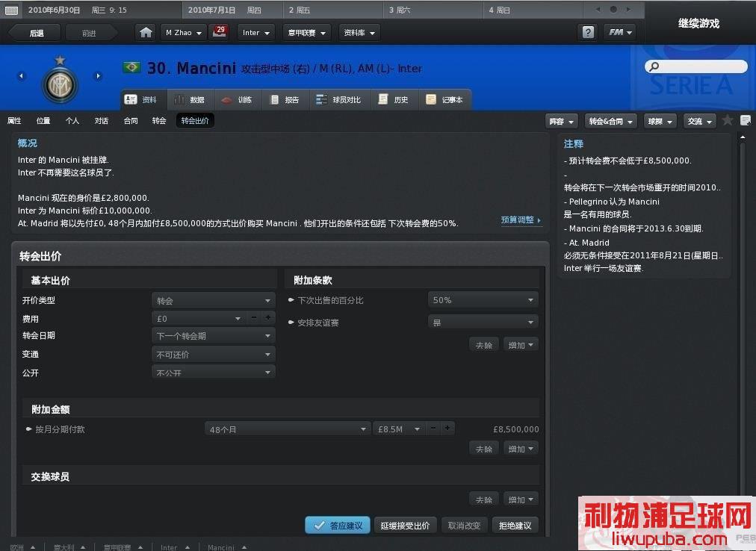Viewport: 756px width, 551px height.
Task: Click the 后退 back button
Action: pyautogui.click(x=37, y=33)
